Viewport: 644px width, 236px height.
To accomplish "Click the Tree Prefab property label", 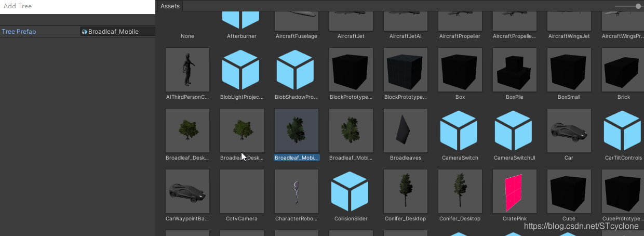I will pyautogui.click(x=19, y=32).
